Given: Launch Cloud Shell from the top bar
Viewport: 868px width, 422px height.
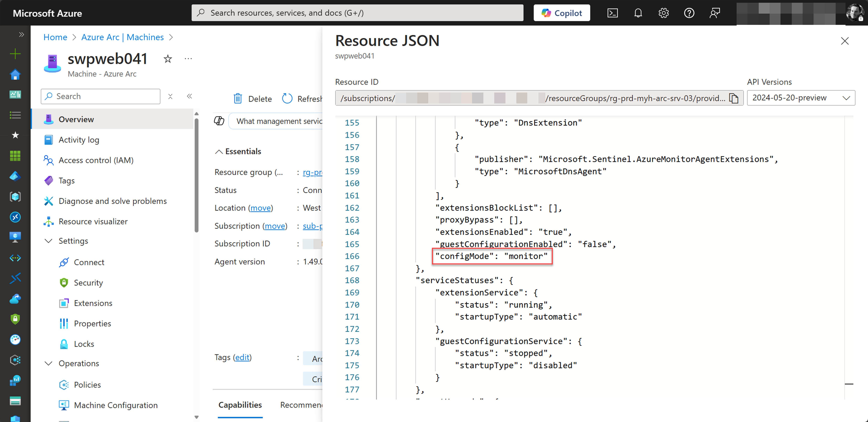Looking at the screenshot, I should [x=612, y=13].
